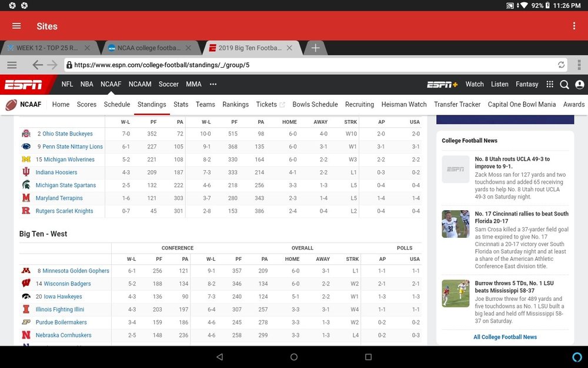Open the Minnesota Golden Gophers team page
The image size is (588, 368).
(76, 271)
